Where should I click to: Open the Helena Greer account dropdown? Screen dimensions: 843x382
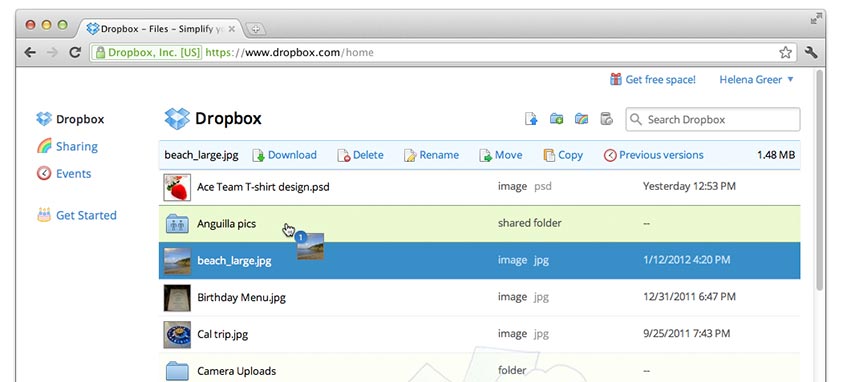pos(756,80)
